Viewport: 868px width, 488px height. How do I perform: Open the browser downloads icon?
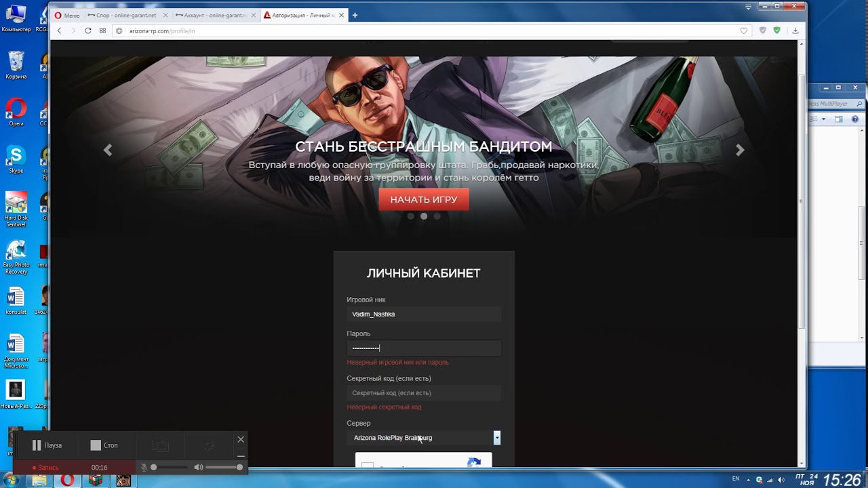pyautogui.click(x=795, y=30)
